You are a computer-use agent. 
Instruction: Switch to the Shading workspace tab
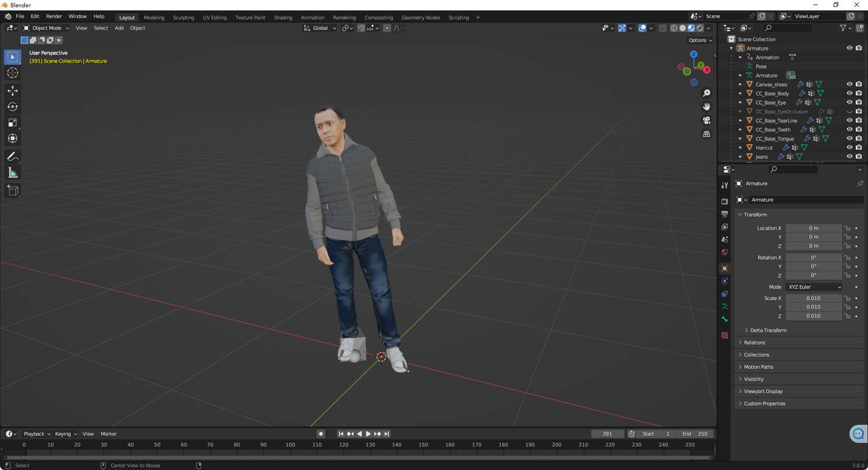(x=283, y=17)
